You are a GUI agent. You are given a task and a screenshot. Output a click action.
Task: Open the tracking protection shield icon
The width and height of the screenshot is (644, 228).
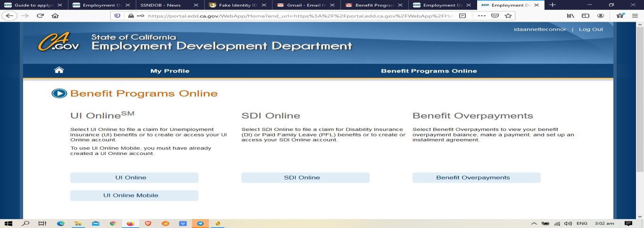118,16
